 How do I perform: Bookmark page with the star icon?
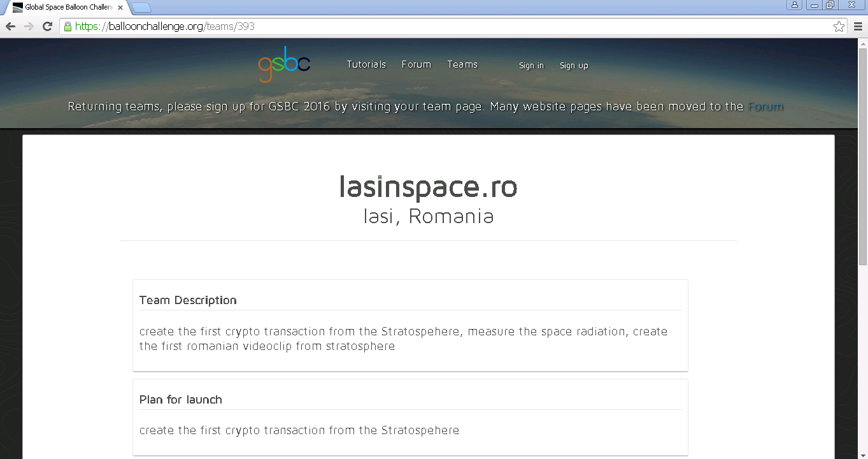click(839, 26)
